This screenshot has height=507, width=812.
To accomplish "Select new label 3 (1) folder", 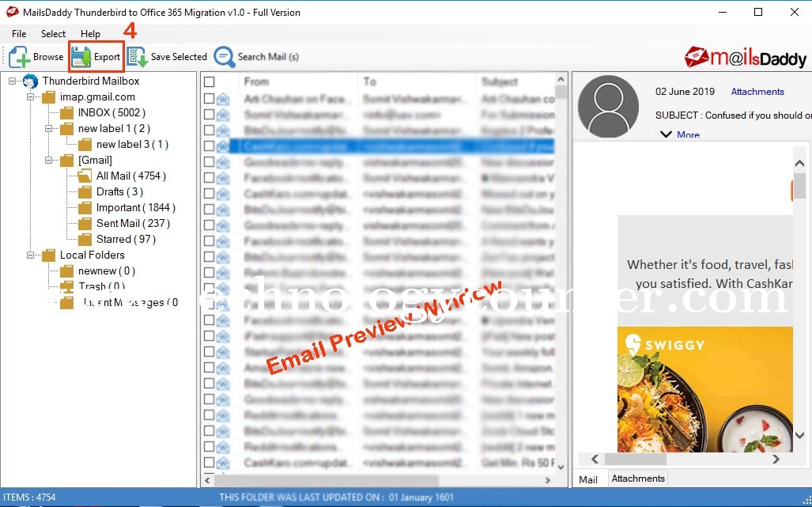I will 132,145.
